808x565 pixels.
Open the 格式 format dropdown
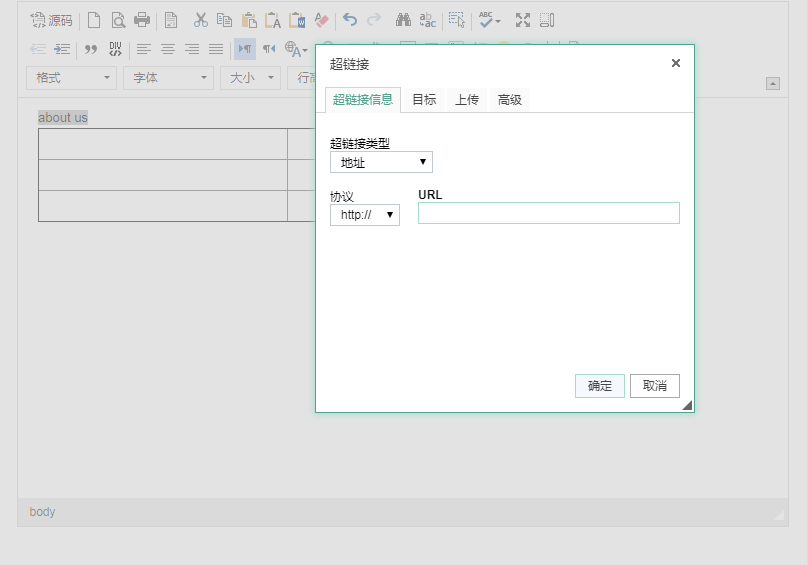click(x=72, y=78)
